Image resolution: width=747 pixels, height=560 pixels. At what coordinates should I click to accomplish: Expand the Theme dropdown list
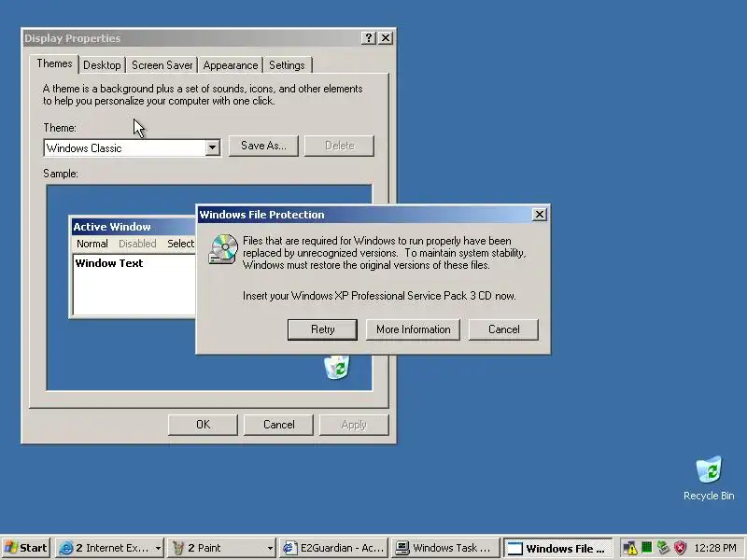point(213,148)
